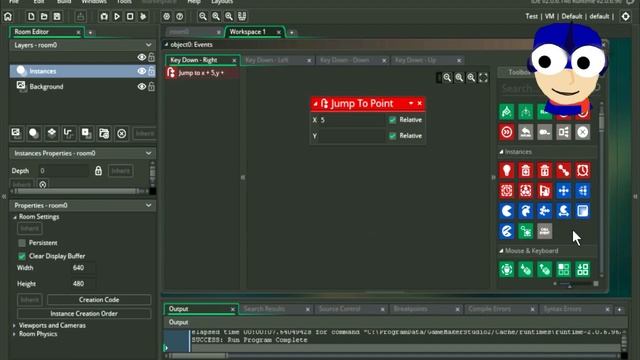Go to the Home start page icon
This screenshot has width=640, height=360.
[x=8, y=17]
